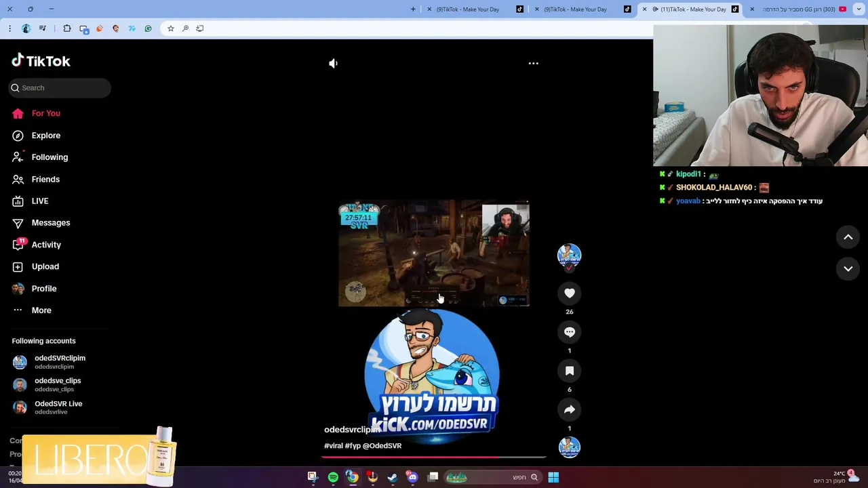This screenshot has width=868, height=488.
Task: Open the Chrome extensions puzzle icon
Action: [67, 28]
